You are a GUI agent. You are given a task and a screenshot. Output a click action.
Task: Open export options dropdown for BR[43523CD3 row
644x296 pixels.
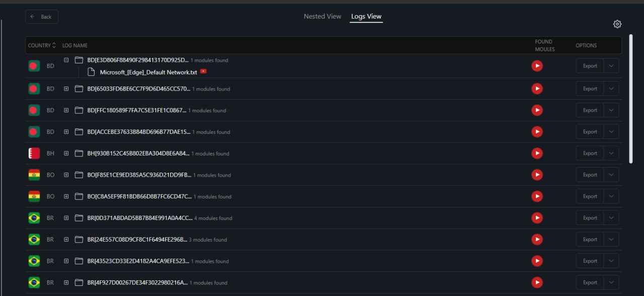(611, 261)
